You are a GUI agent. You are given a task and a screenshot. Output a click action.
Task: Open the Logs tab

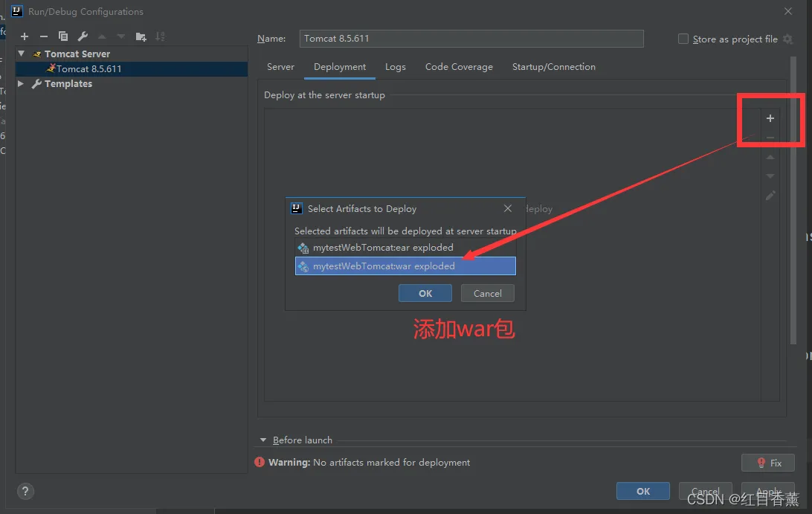(395, 67)
